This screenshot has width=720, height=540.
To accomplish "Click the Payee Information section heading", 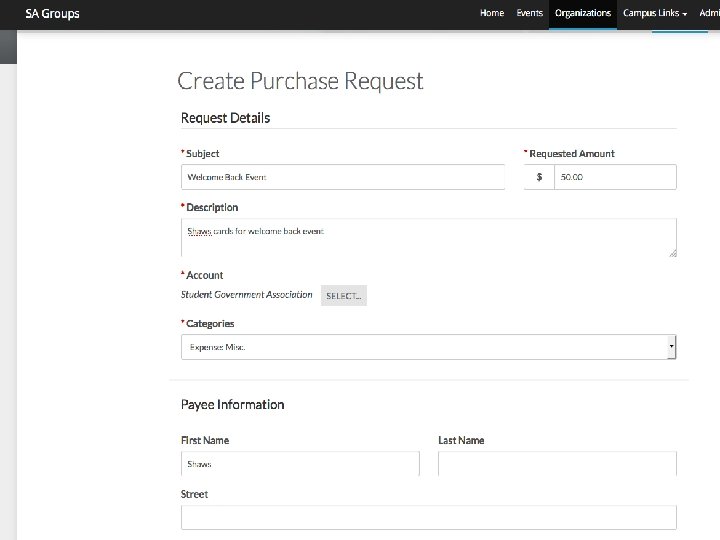I will pyautogui.click(x=232, y=405).
